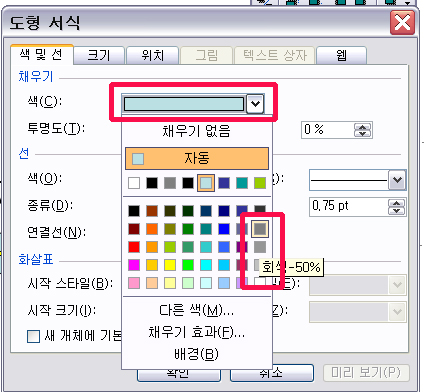Decrease line weight with the down arrow
The height and width of the screenshot is (392, 424).
[x=397, y=211]
